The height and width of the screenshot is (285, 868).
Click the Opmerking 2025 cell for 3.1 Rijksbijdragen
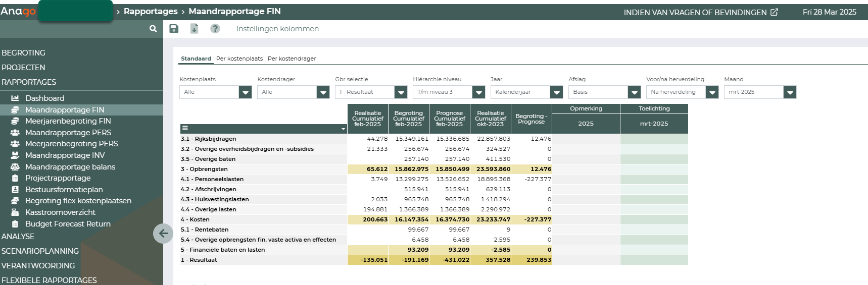[586, 139]
